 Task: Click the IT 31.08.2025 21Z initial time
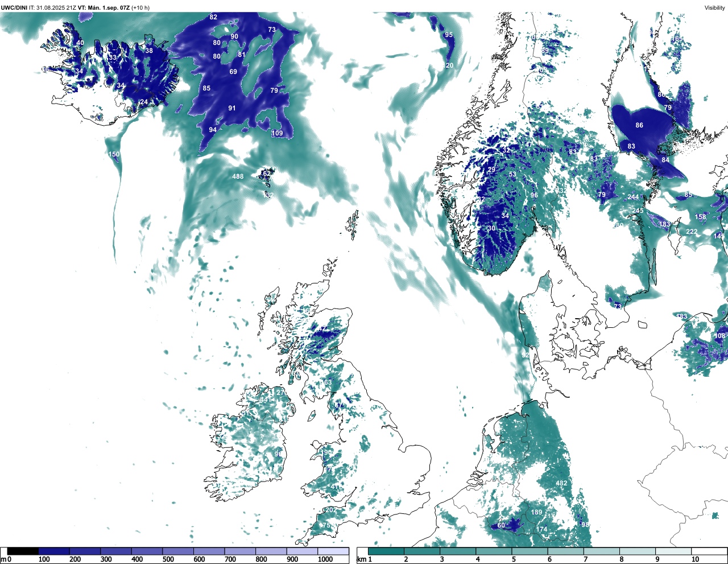(52, 7)
